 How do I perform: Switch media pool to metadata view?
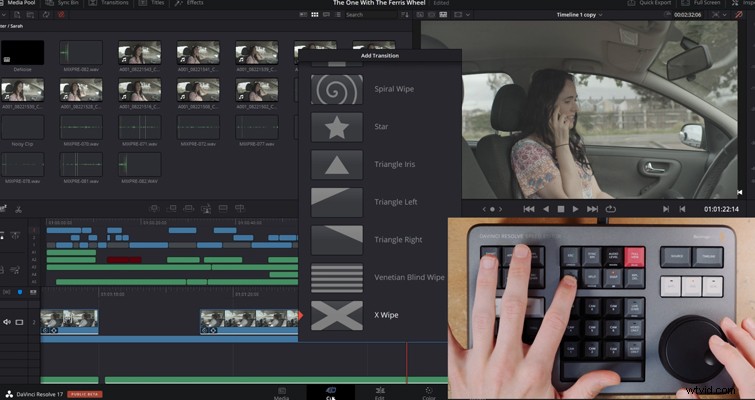tap(303, 15)
